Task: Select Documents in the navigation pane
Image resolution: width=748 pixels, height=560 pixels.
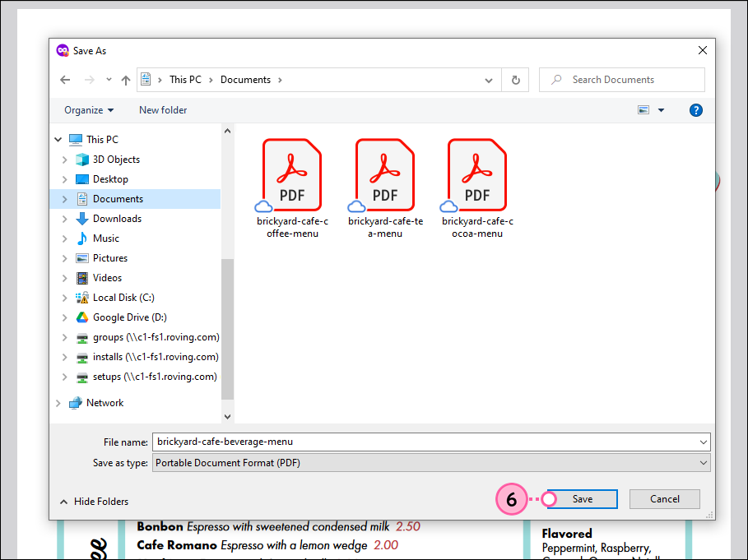Action: point(118,199)
